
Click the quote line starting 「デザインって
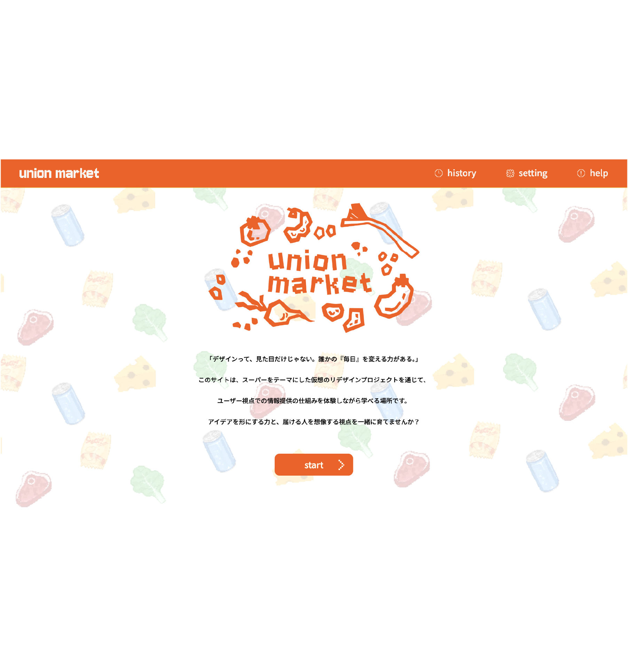314,359
